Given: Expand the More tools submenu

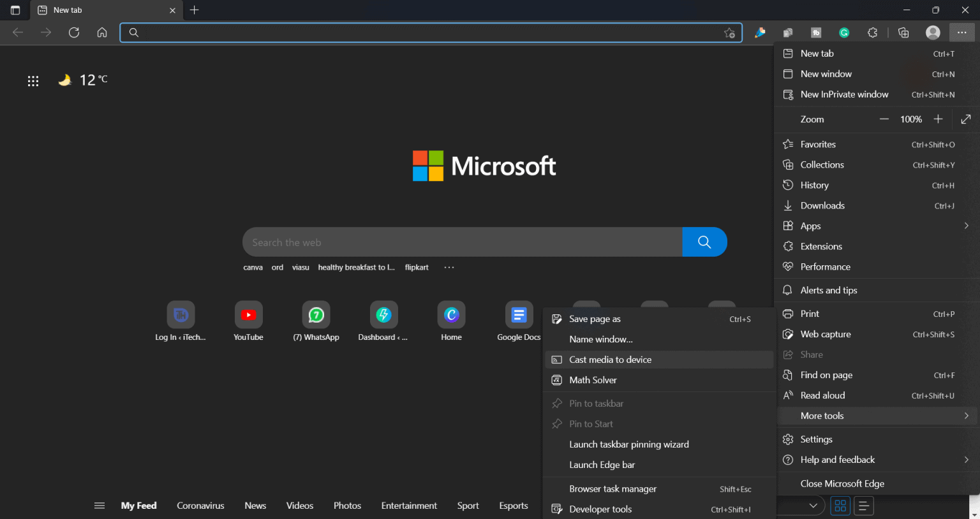Looking at the screenshot, I should [x=822, y=416].
